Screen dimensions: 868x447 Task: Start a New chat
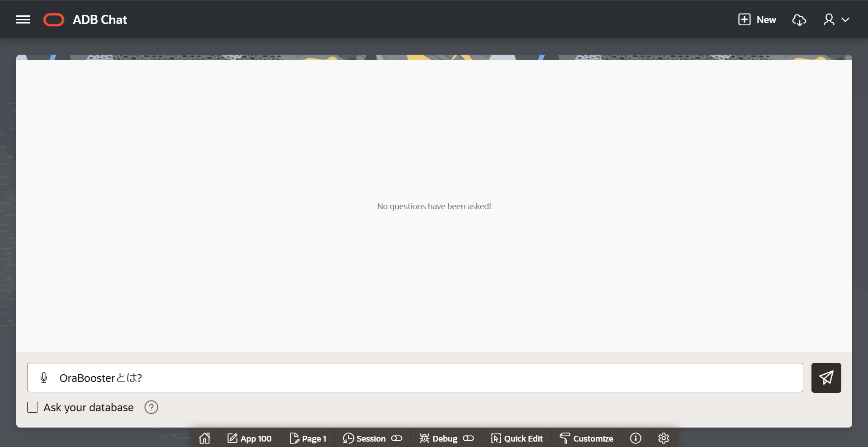[x=757, y=20]
